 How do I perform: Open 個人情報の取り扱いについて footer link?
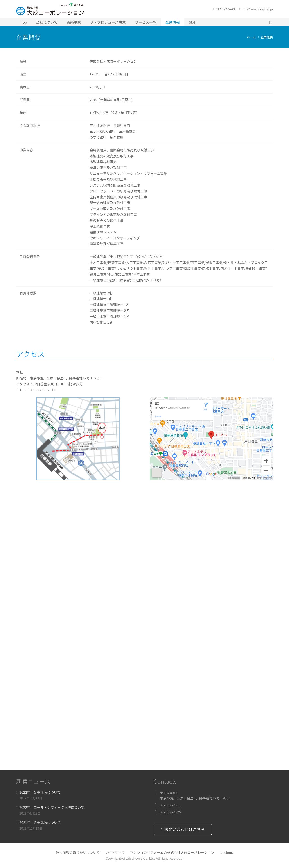pos(78,852)
